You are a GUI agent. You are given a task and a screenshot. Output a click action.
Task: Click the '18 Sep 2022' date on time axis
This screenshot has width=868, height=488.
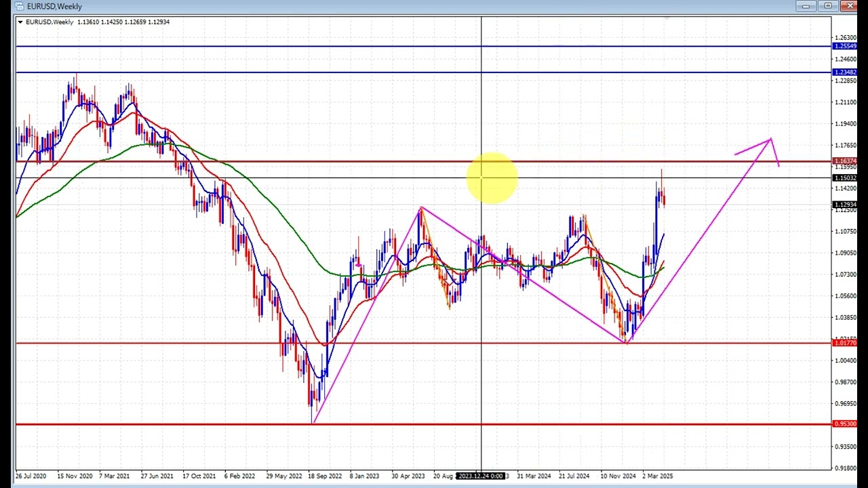coord(325,476)
